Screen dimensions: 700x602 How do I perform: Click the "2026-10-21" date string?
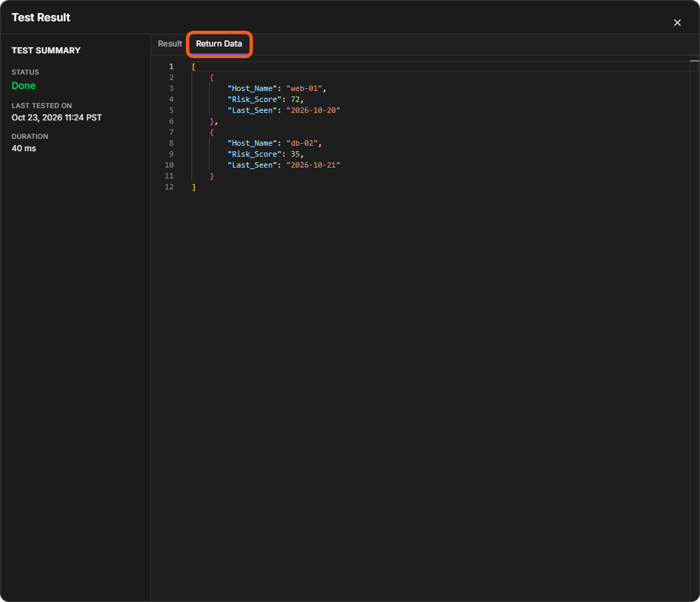tap(313, 165)
